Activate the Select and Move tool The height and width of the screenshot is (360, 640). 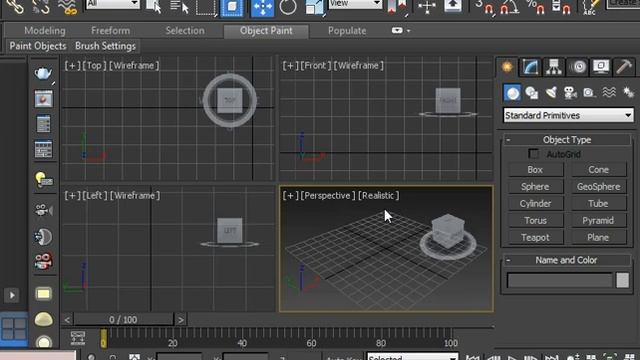[262, 7]
